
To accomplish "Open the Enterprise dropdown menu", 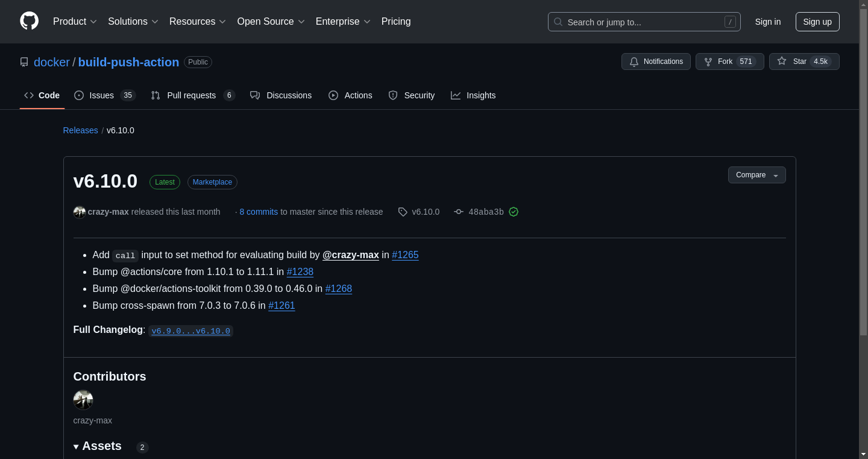I will point(343,22).
